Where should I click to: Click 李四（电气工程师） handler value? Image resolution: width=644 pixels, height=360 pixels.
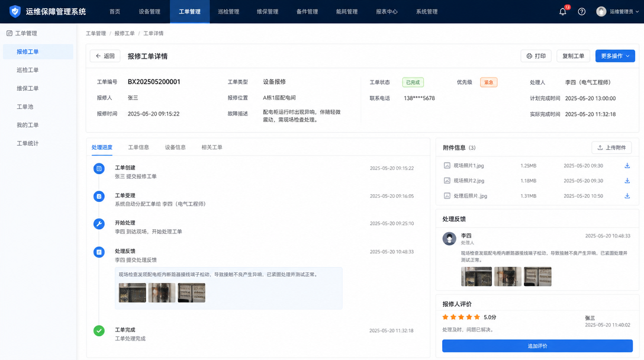point(588,82)
